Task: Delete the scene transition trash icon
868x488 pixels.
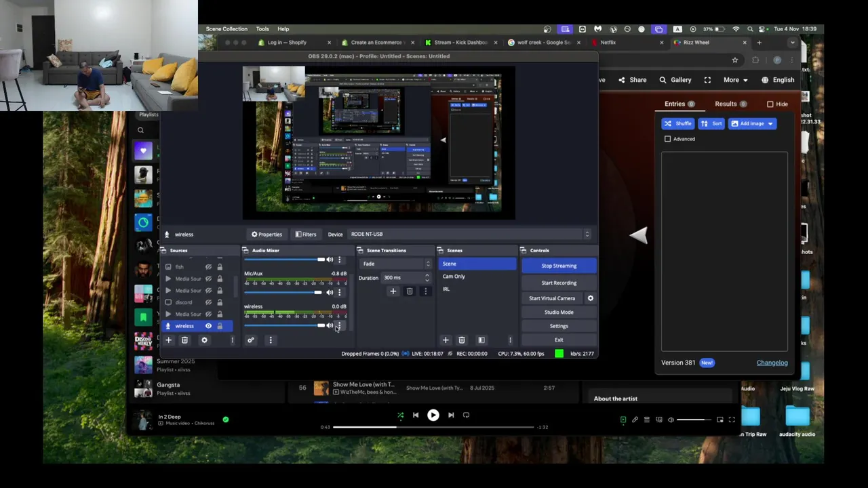Action: [x=409, y=291]
